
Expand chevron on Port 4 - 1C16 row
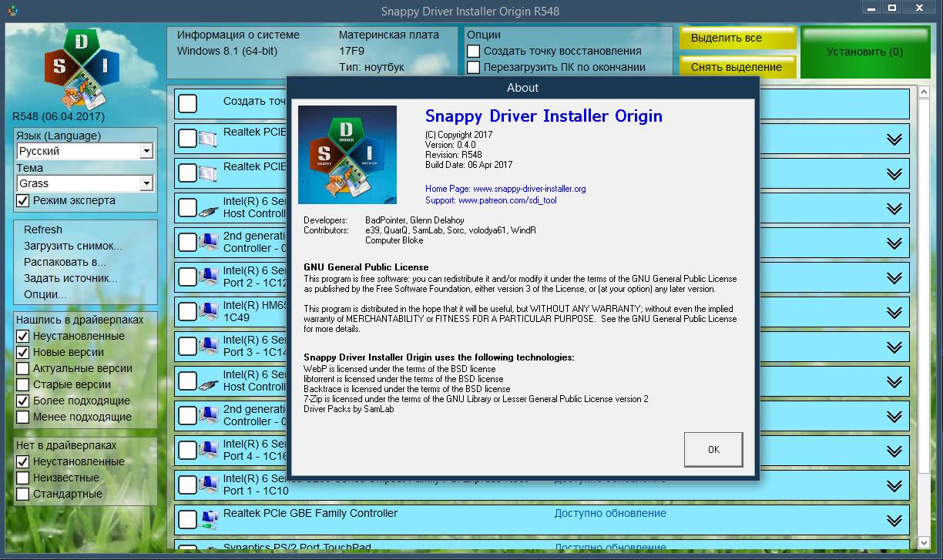click(x=894, y=451)
